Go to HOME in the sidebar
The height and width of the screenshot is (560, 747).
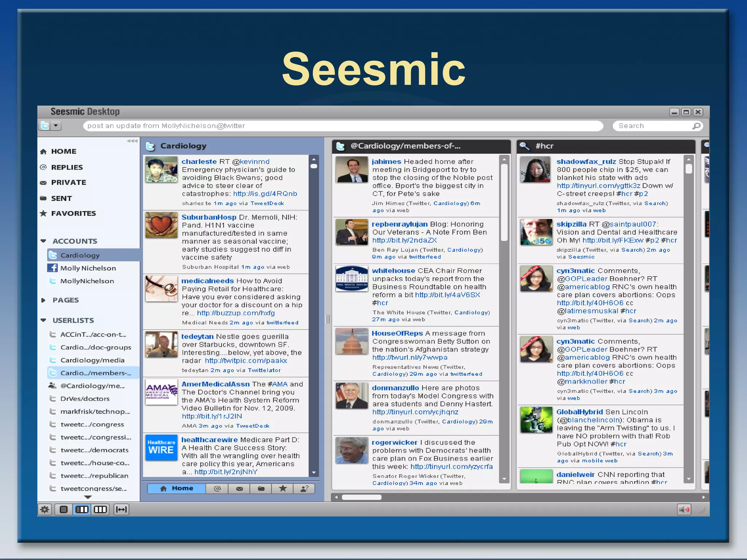point(63,151)
